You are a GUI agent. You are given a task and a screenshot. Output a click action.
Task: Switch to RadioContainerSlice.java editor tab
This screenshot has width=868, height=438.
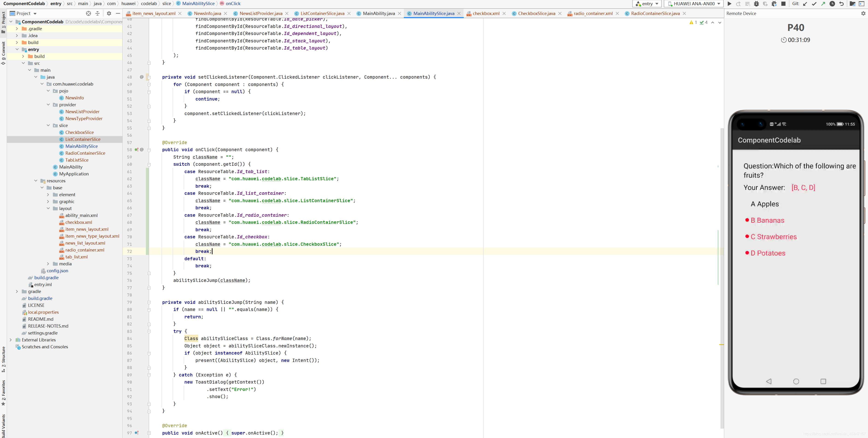tap(655, 13)
